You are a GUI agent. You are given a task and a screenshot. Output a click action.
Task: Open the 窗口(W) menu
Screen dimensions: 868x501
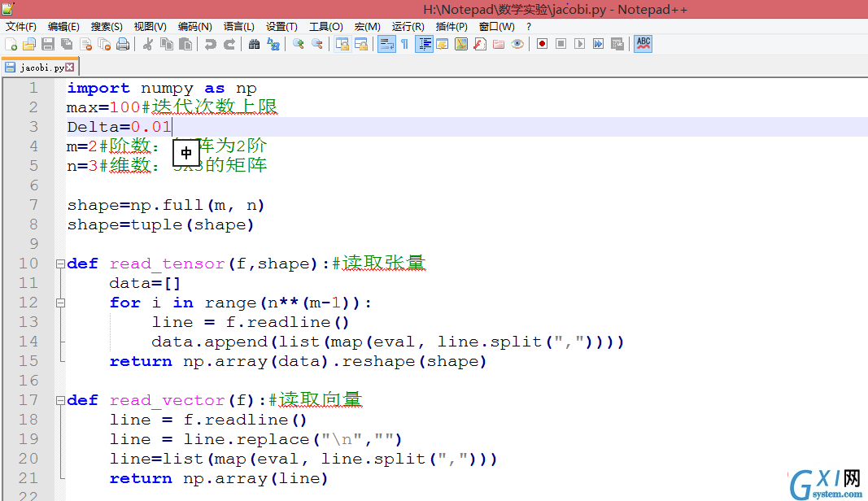(496, 27)
